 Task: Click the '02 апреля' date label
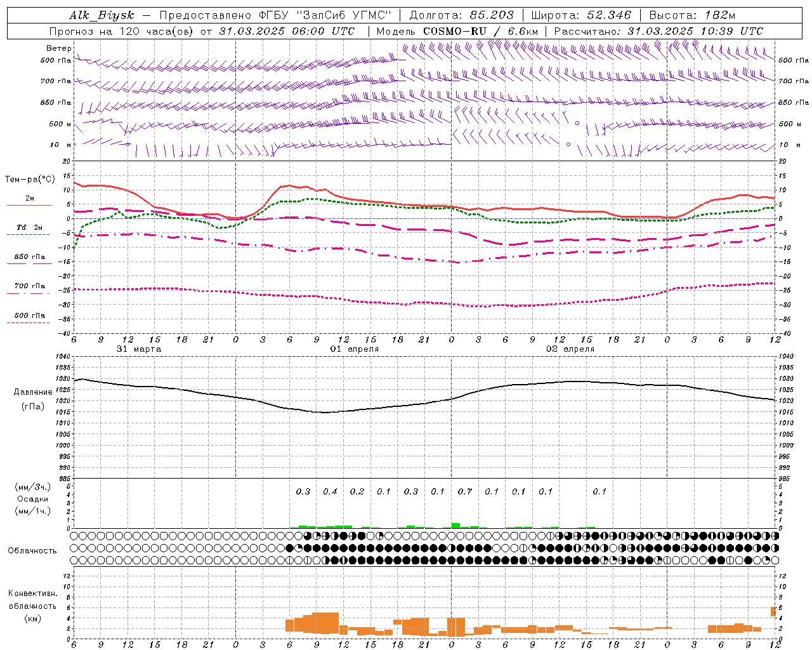tap(570, 348)
